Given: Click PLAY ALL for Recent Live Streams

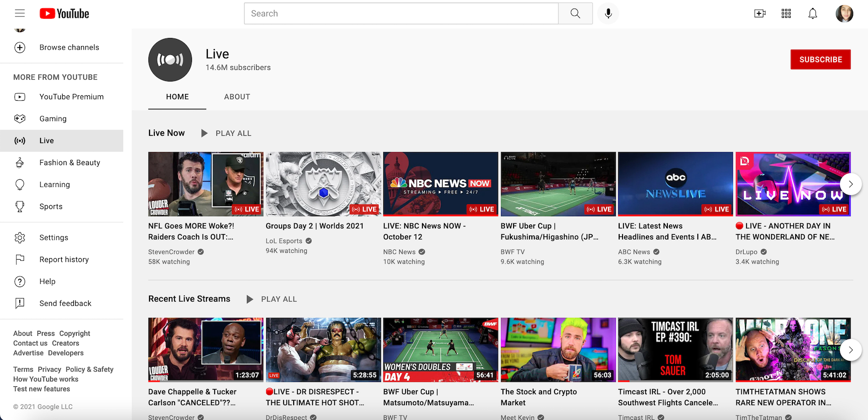Looking at the screenshot, I should click(279, 299).
